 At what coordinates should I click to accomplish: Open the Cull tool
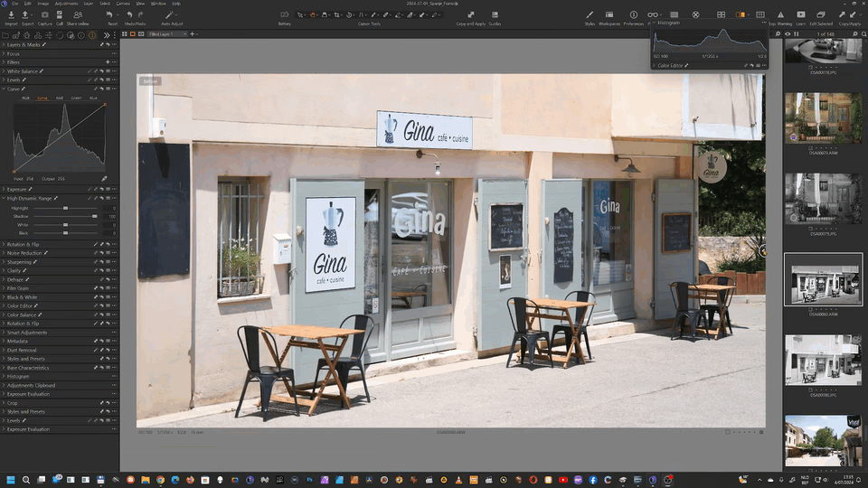coord(60,15)
